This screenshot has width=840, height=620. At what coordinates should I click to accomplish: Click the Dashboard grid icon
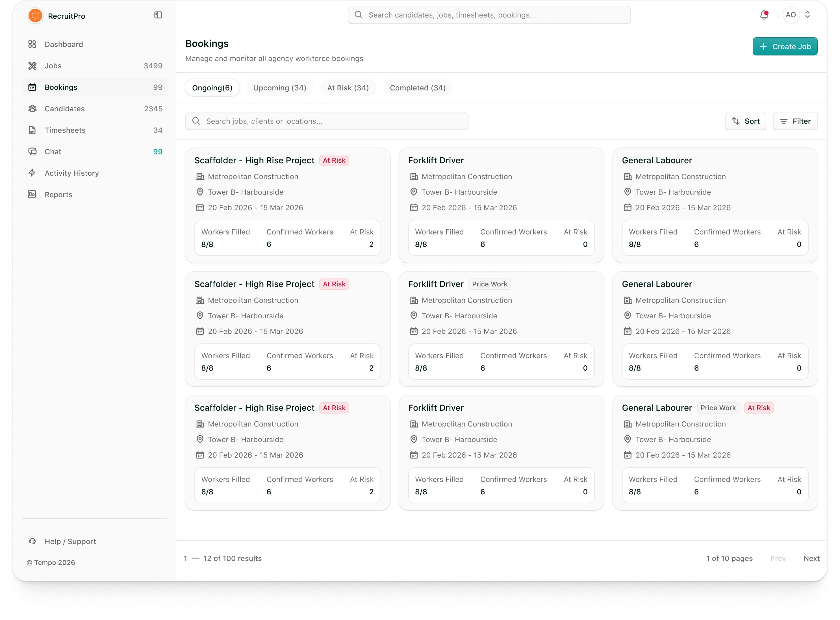[32, 44]
